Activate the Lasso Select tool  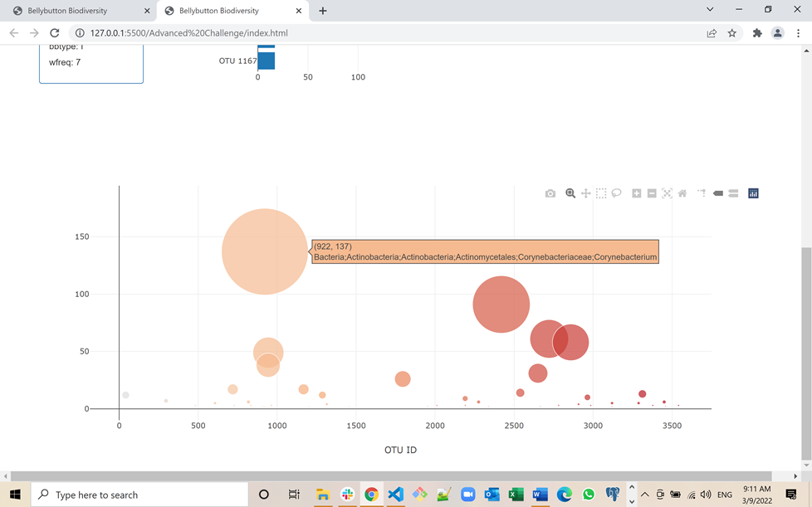[x=617, y=193]
